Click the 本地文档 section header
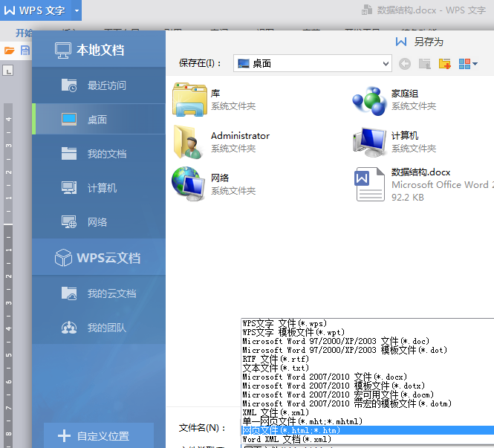Screen dimensions: 494x448 (x=99, y=50)
